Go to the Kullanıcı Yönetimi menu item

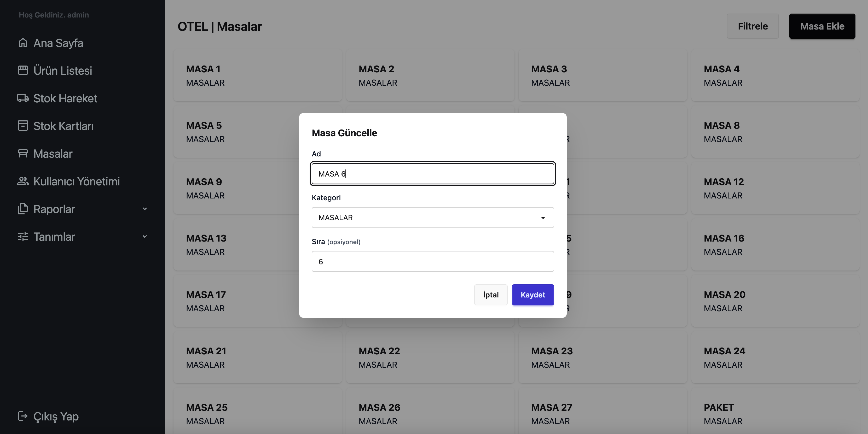(77, 181)
